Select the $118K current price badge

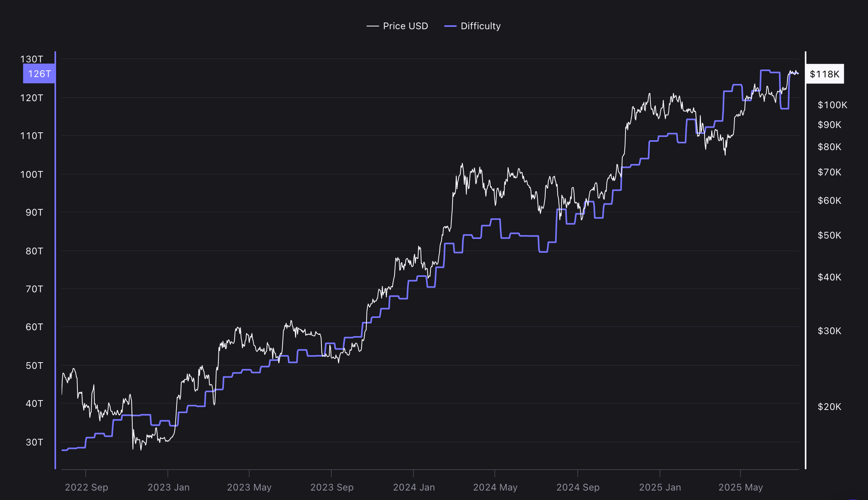825,73
